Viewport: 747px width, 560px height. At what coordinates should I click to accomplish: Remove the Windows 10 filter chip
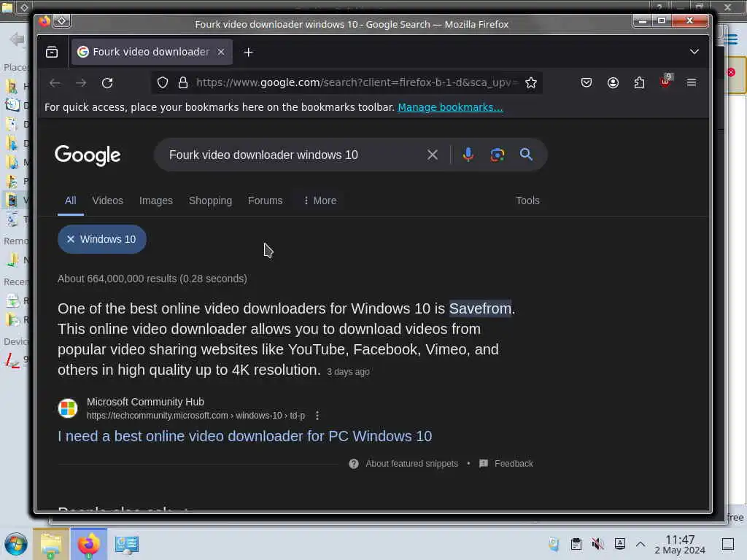tap(71, 239)
